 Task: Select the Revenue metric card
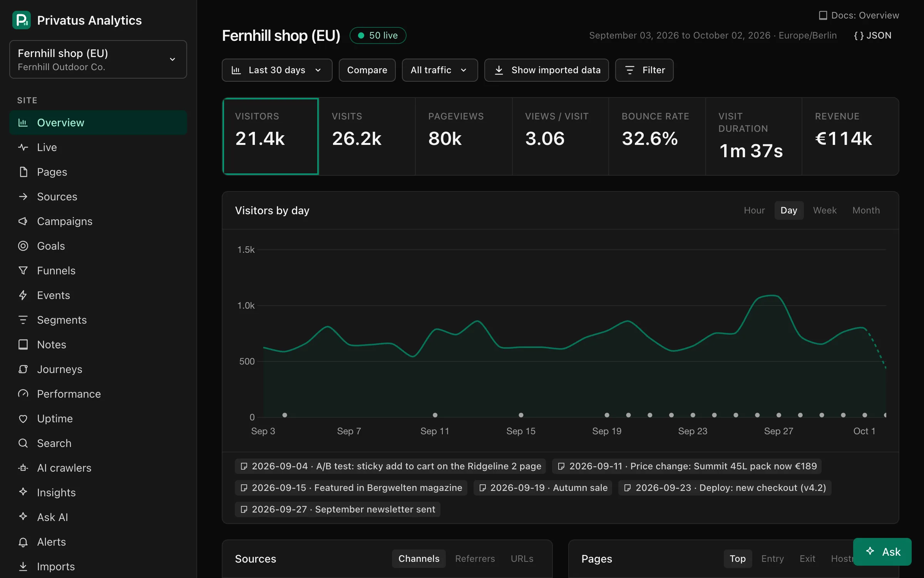point(850,136)
